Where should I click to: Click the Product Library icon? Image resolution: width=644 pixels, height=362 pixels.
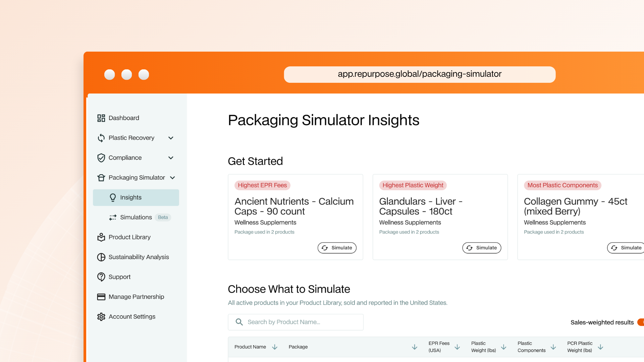pyautogui.click(x=101, y=237)
